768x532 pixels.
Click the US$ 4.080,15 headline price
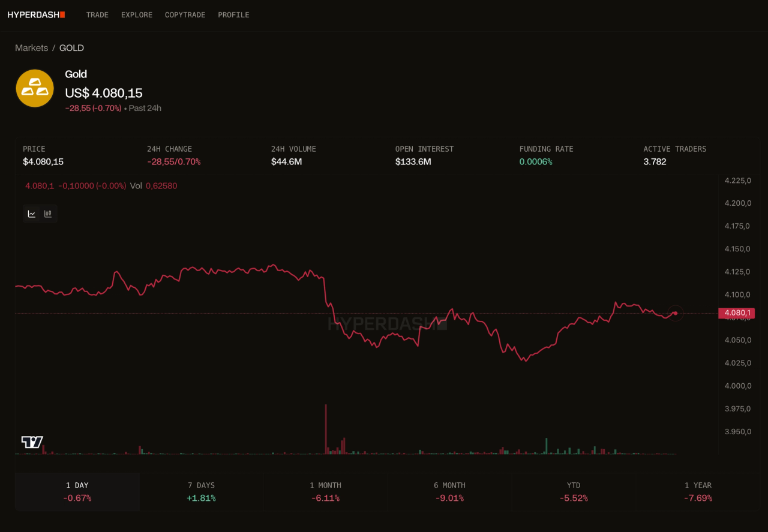tap(104, 93)
